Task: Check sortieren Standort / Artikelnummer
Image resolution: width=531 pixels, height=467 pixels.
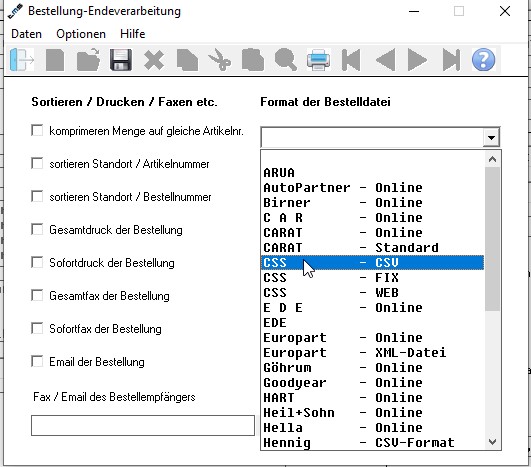Action: [37, 163]
